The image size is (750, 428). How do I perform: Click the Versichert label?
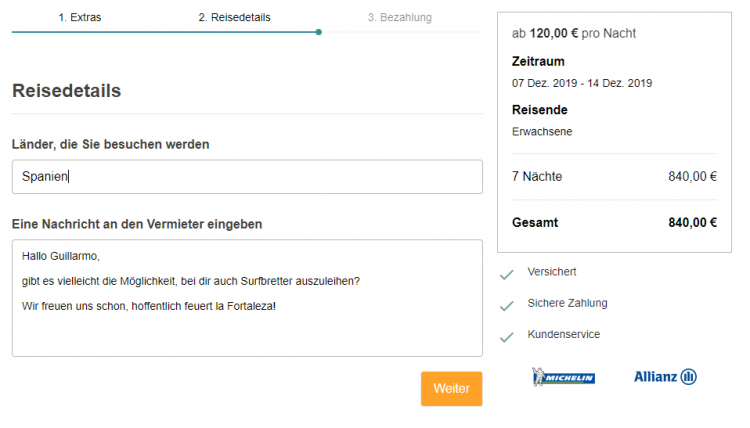551,272
